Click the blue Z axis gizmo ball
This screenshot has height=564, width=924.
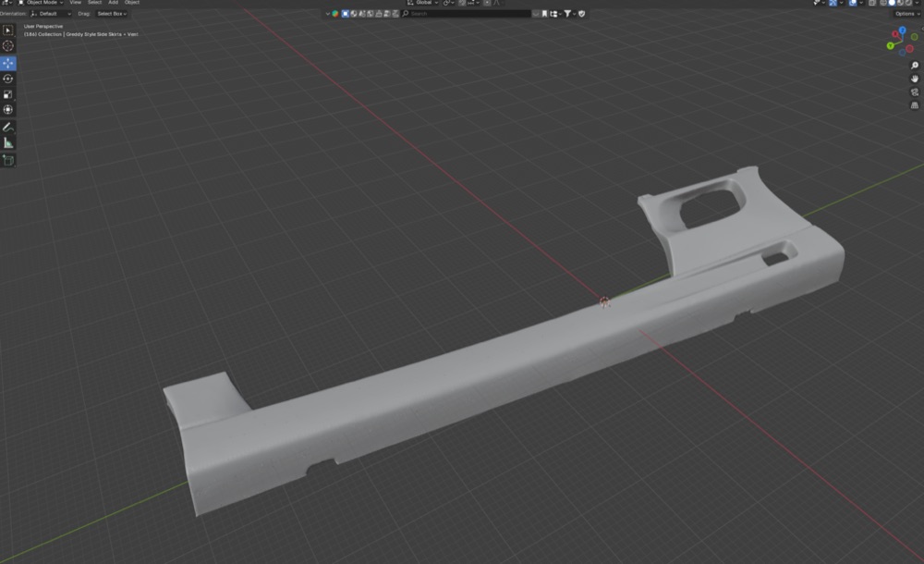tap(902, 31)
